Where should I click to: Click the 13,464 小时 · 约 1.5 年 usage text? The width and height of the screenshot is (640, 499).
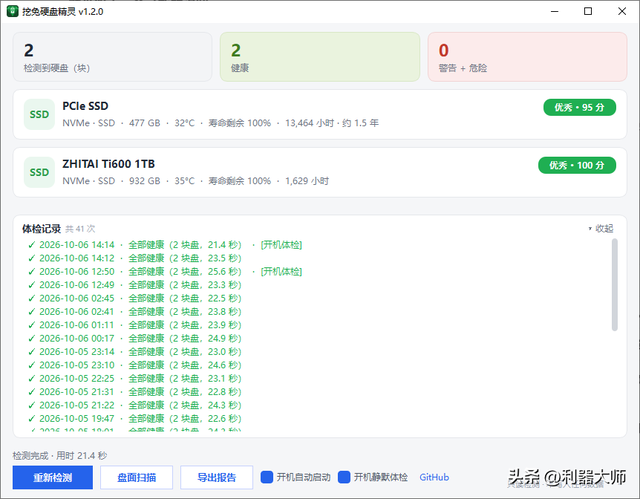(332, 123)
